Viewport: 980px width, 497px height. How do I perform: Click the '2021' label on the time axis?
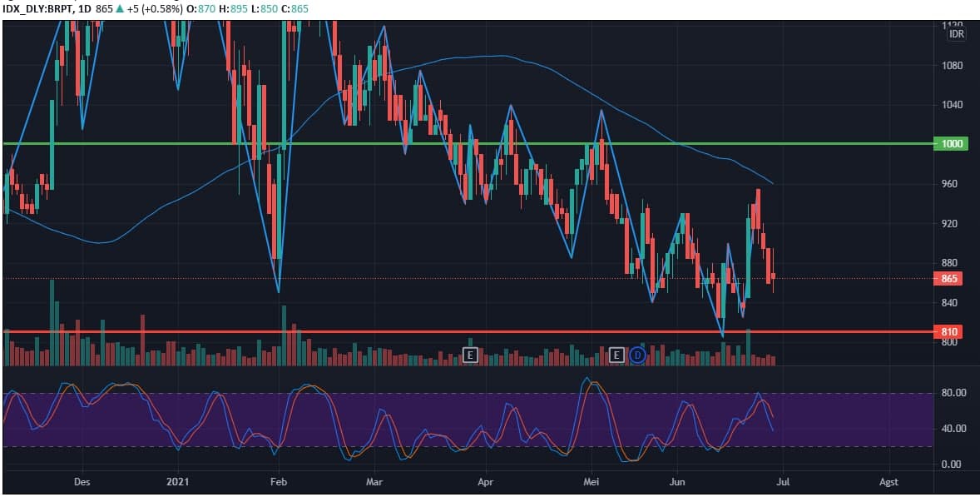177,481
